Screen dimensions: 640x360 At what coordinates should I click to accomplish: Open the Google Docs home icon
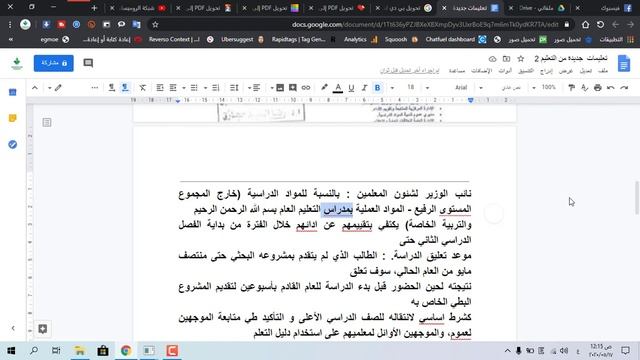(624, 63)
